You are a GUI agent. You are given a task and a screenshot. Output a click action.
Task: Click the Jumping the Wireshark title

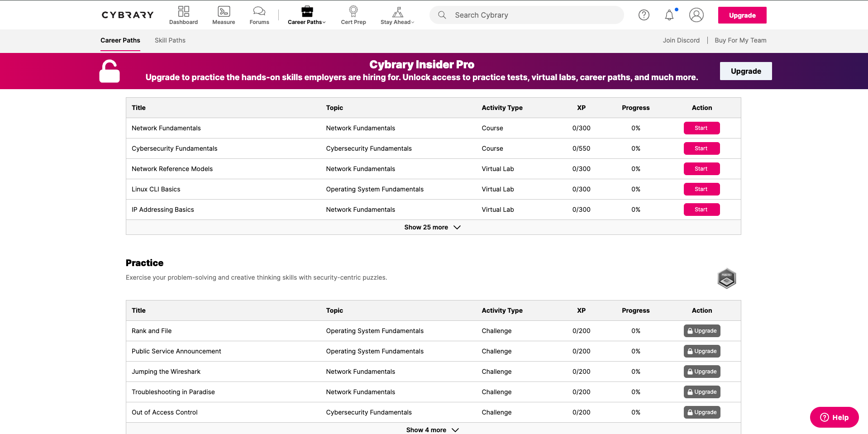166,372
